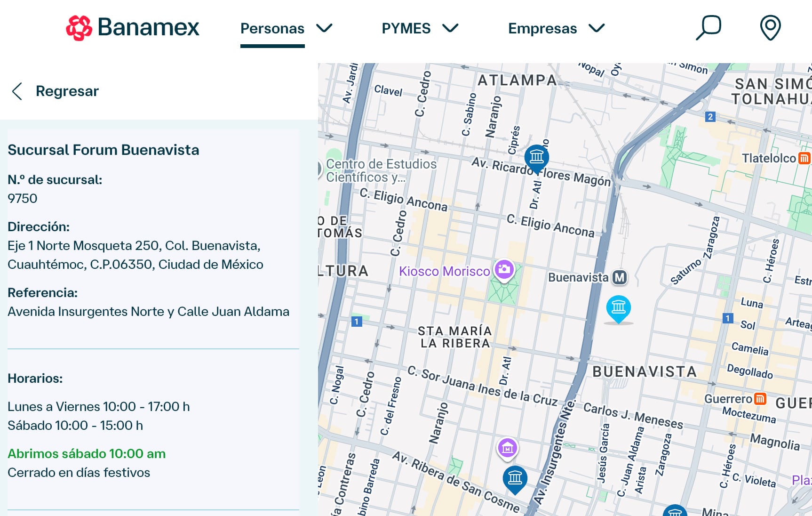
Task: Click Centro de Estudios Científicos label
Action: pos(381,170)
